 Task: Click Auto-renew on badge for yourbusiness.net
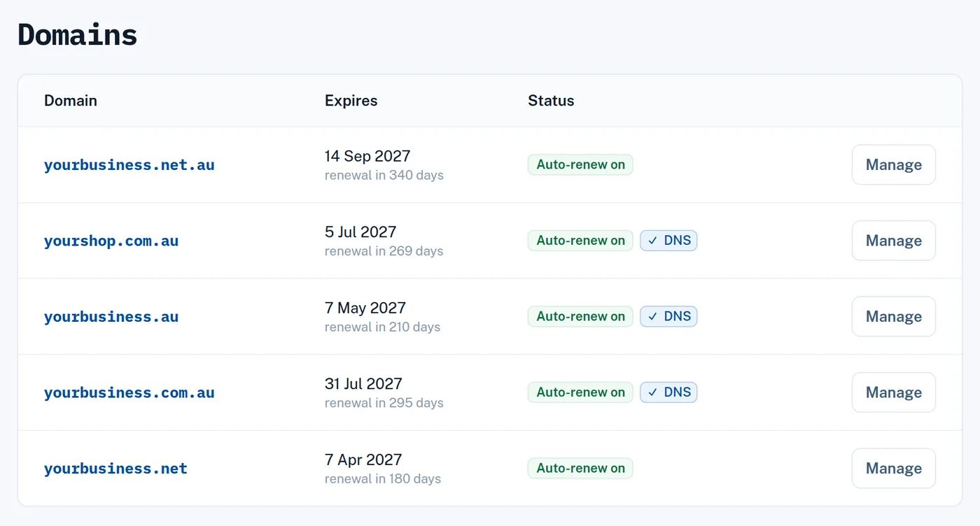pos(580,469)
